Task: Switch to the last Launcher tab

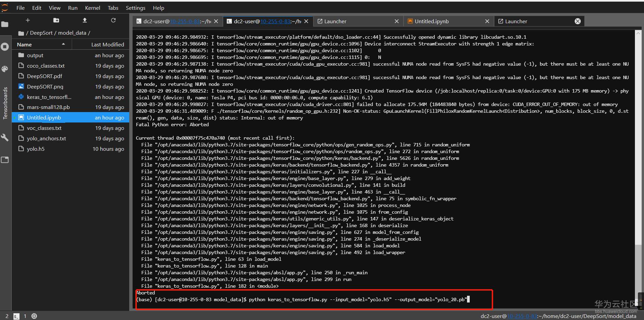Action: tap(539, 21)
